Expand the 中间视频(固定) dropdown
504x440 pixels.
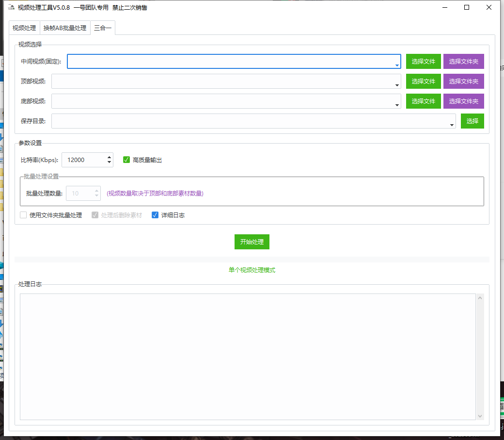pyautogui.click(x=397, y=65)
